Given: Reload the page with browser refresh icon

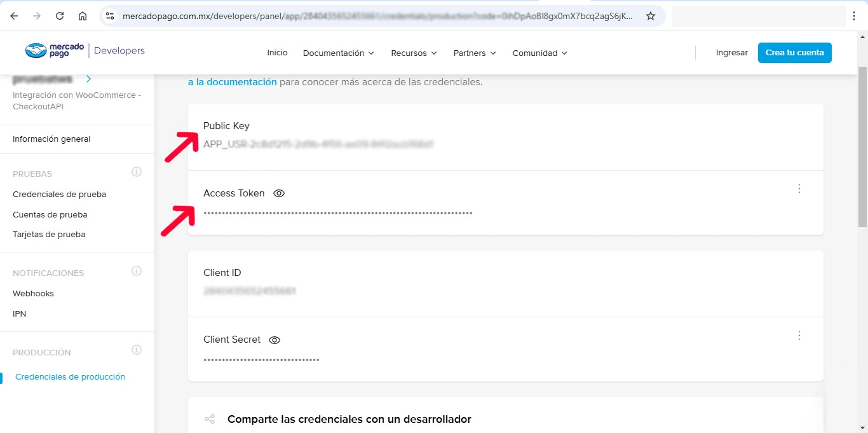Looking at the screenshot, I should (x=60, y=16).
